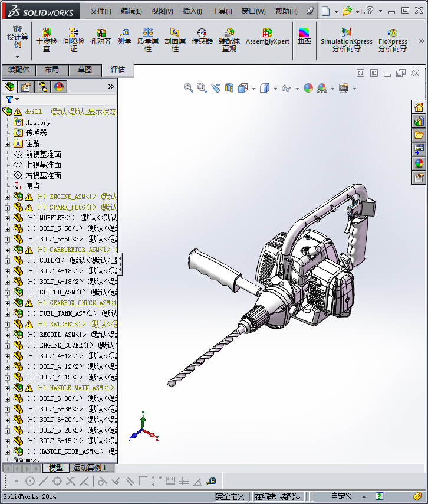Open the Interference Detection (干涉检查) tool
The height and width of the screenshot is (504, 428).
[x=46, y=40]
